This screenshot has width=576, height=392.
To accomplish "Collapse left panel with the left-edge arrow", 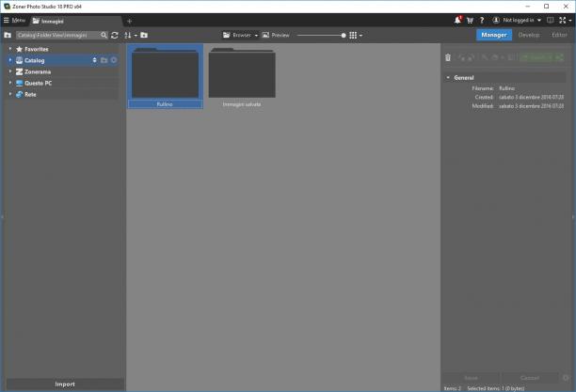I will [x=2, y=217].
